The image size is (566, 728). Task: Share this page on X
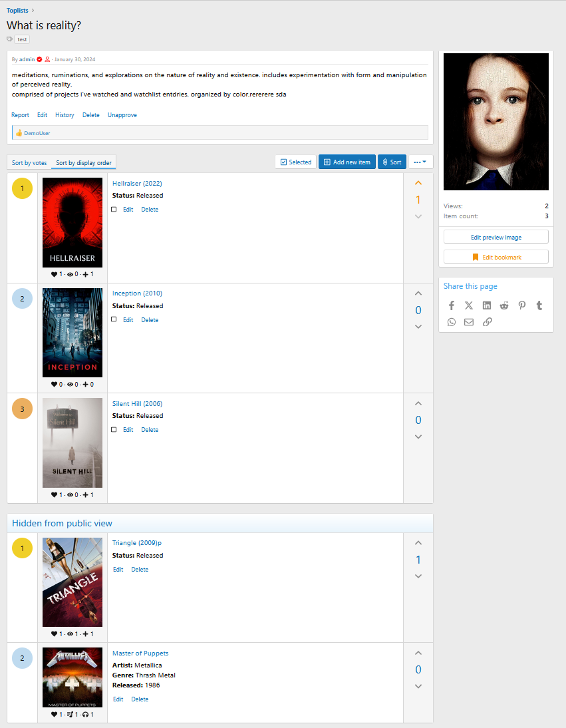point(469,305)
